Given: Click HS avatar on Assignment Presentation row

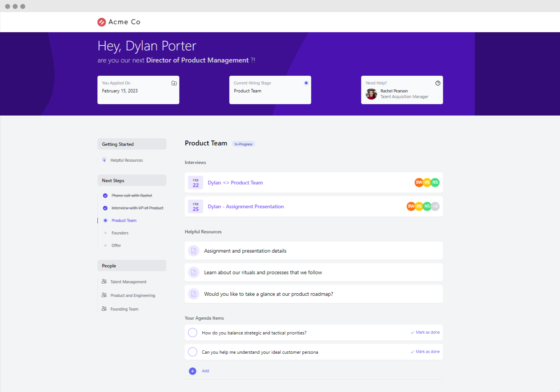Looking at the screenshot, I should 419,206.
